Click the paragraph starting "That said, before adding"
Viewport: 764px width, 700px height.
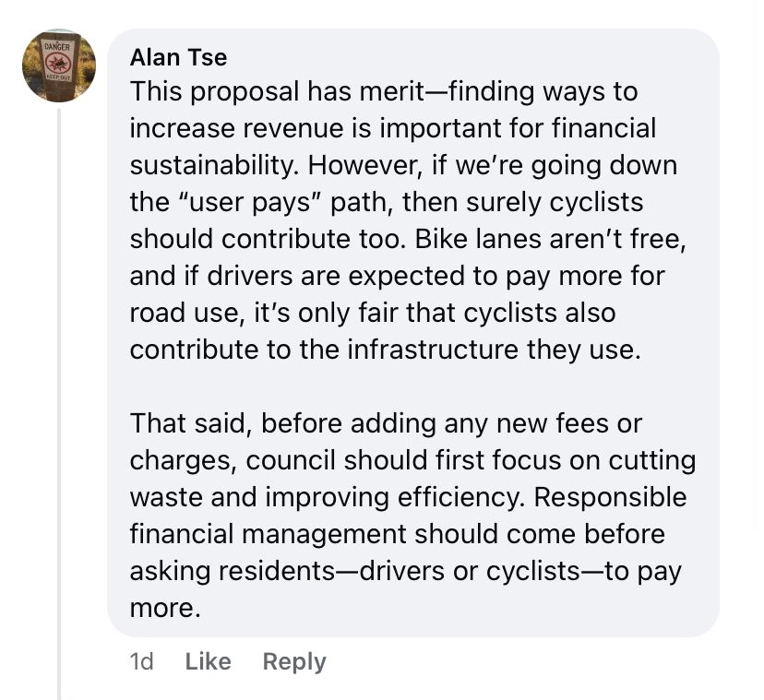[412, 515]
